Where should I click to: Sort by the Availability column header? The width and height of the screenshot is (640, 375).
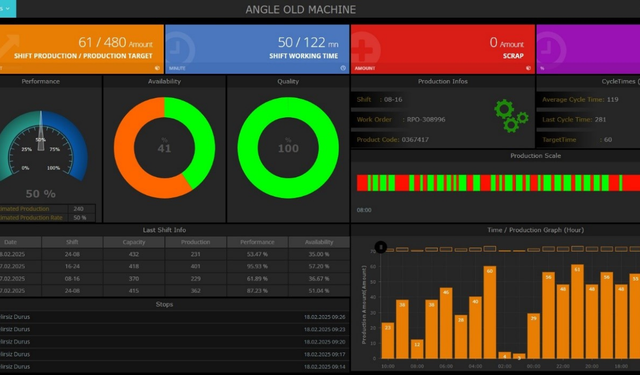point(319,242)
